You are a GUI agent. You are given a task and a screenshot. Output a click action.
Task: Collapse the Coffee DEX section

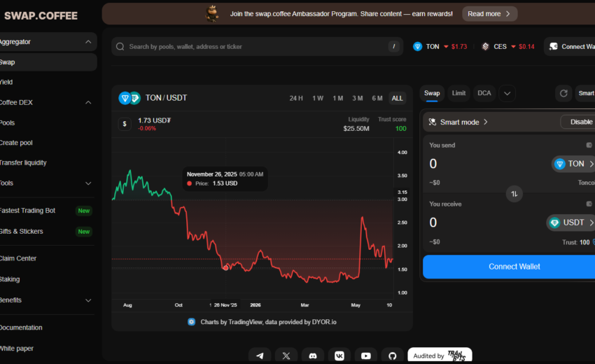(88, 102)
